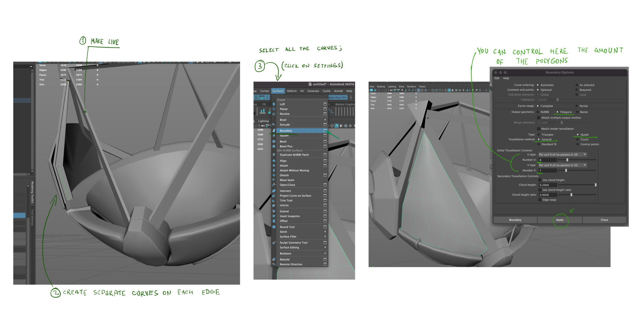Open Help menu in Boundary Options
The image size is (644, 335).
[506, 78]
